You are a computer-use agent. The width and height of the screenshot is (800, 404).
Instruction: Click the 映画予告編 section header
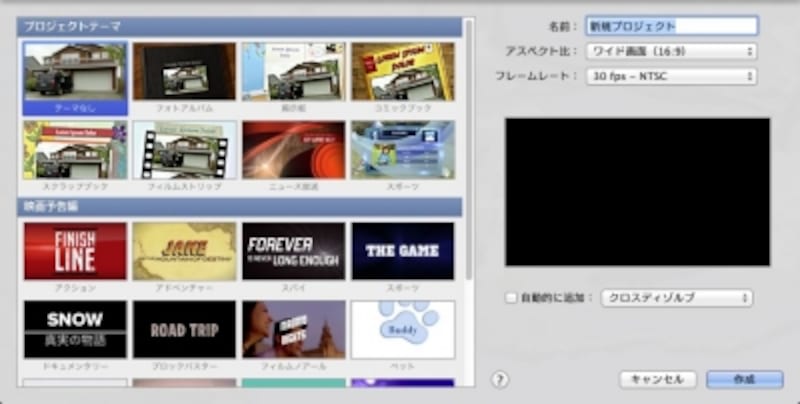239,207
